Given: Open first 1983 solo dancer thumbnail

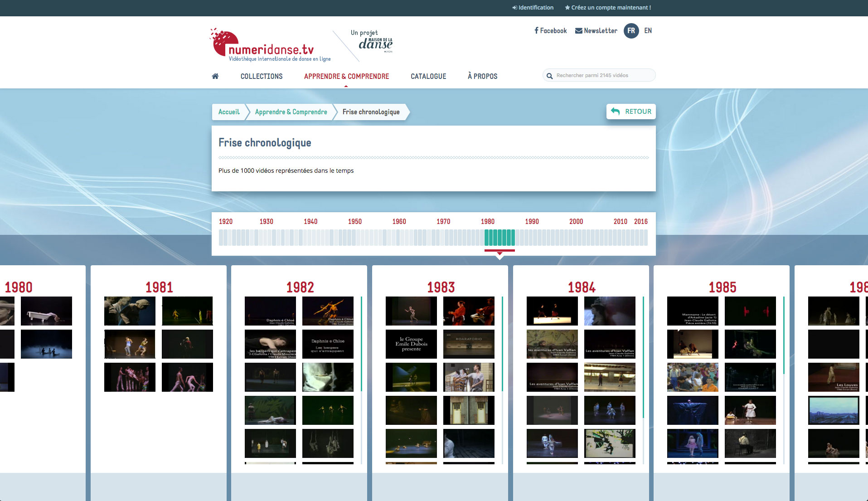Looking at the screenshot, I should (x=411, y=311).
